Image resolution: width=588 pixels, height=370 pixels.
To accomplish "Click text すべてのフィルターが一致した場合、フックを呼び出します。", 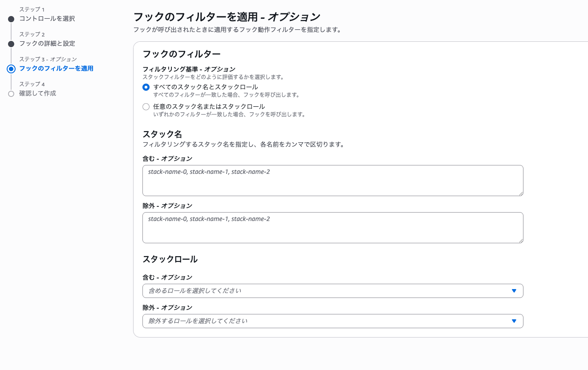I will [226, 95].
